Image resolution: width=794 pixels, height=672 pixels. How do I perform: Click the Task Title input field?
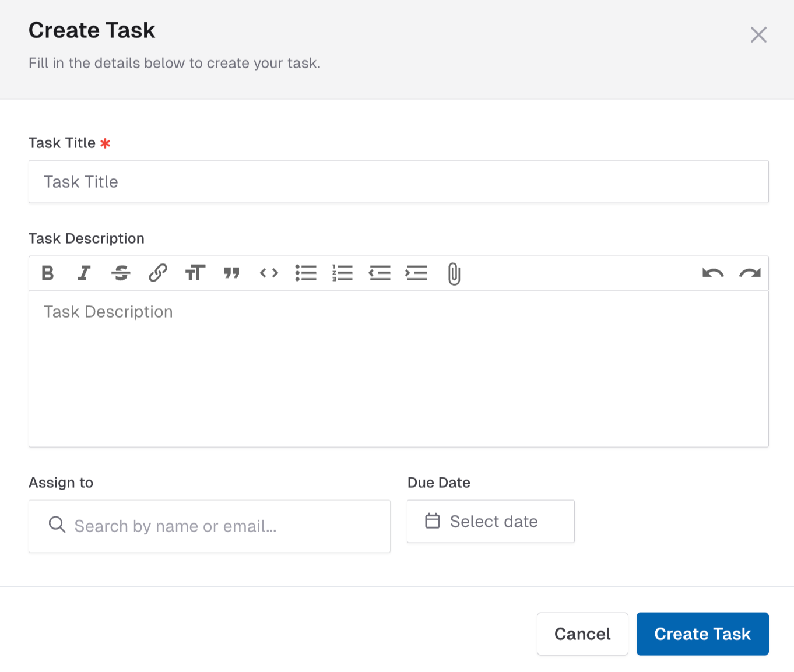tap(398, 182)
